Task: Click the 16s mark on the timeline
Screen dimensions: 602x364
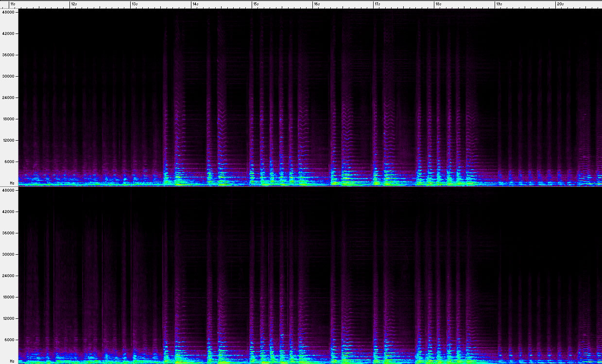Action: [x=316, y=4]
